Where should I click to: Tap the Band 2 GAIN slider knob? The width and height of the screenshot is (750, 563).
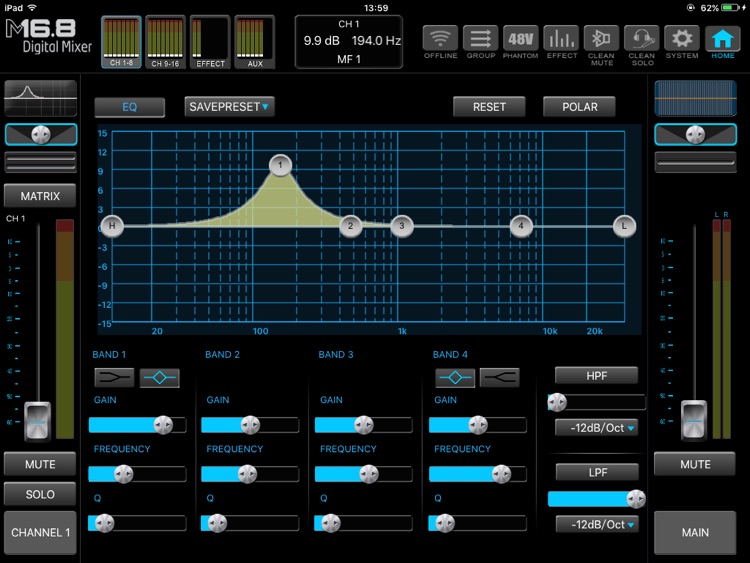pyautogui.click(x=250, y=425)
